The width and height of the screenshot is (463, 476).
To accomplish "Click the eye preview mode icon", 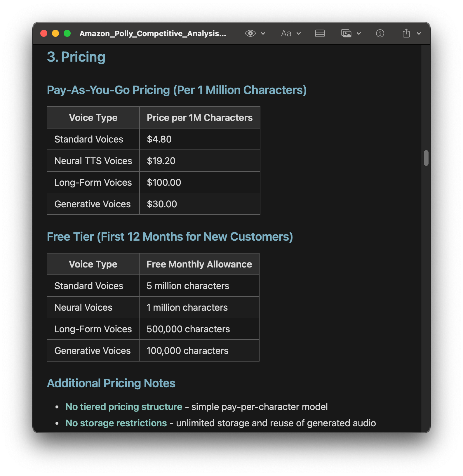I will [250, 34].
